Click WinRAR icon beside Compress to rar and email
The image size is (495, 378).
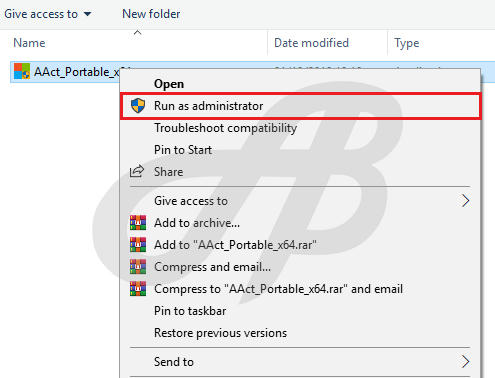tap(138, 289)
